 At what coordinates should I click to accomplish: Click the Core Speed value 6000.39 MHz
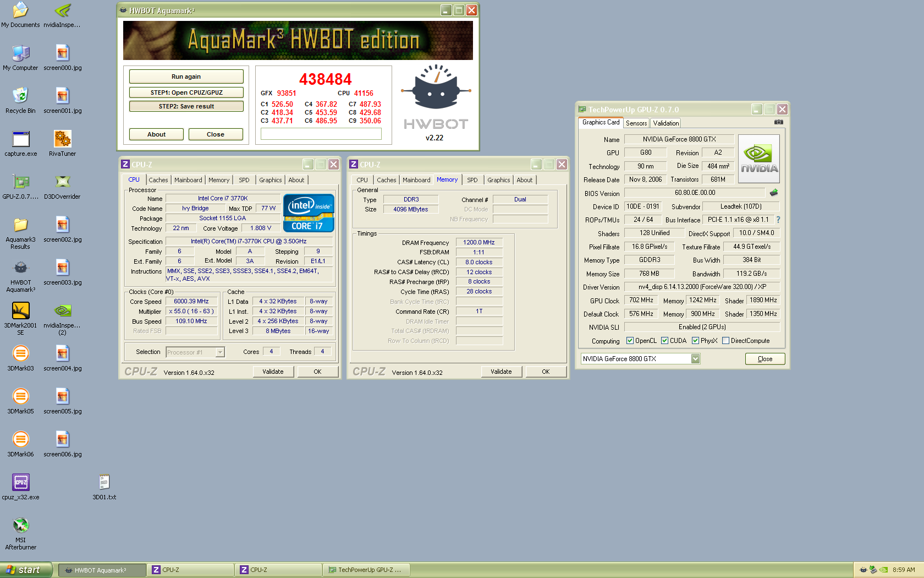(x=191, y=302)
